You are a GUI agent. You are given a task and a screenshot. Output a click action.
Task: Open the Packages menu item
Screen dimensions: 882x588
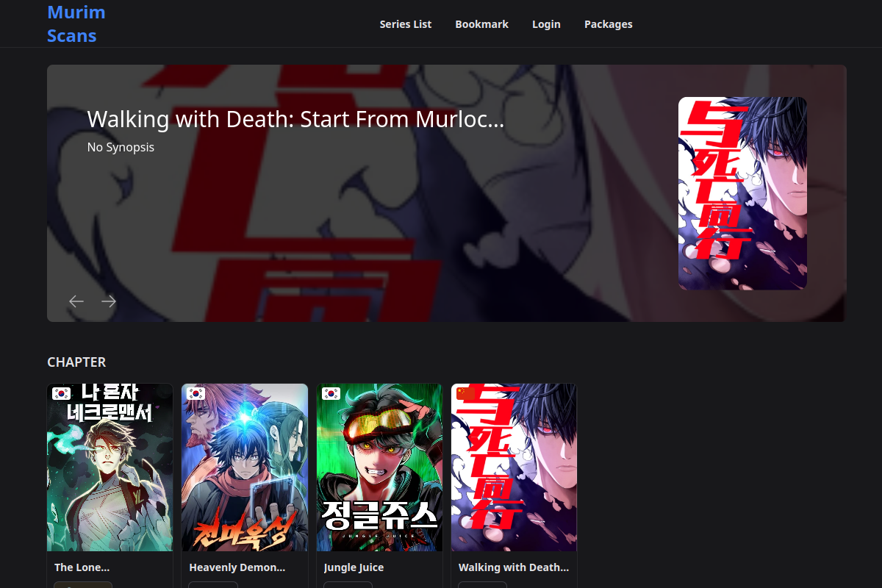click(x=609, y=24)
